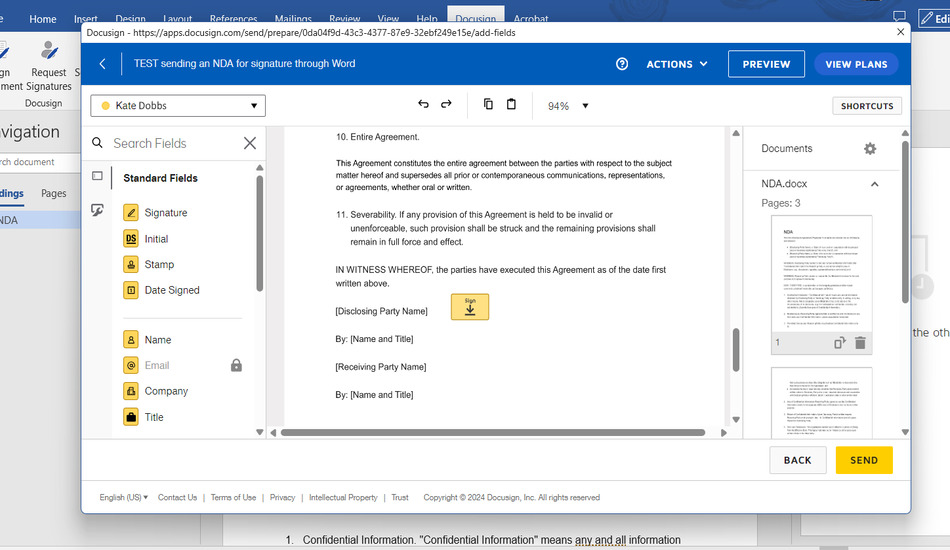Screen dimensions: 950x550
Task: Select the page 1 thumbnail
Action: coord(822,273)
